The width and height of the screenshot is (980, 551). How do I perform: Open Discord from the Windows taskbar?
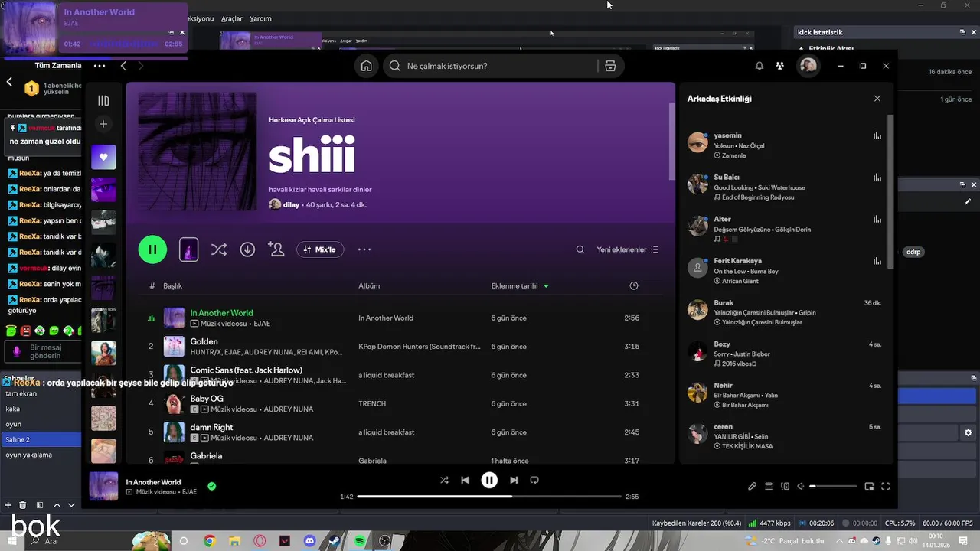[x=310, y=541]
